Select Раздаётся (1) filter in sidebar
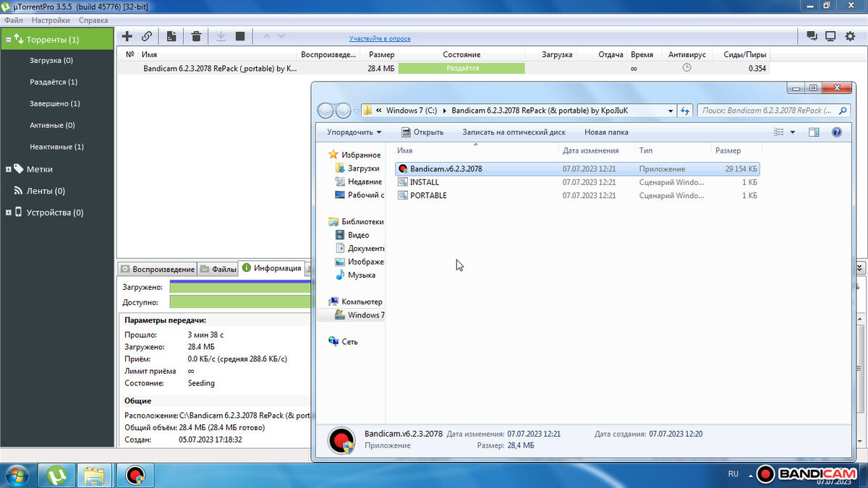 [x=54, y=82]
